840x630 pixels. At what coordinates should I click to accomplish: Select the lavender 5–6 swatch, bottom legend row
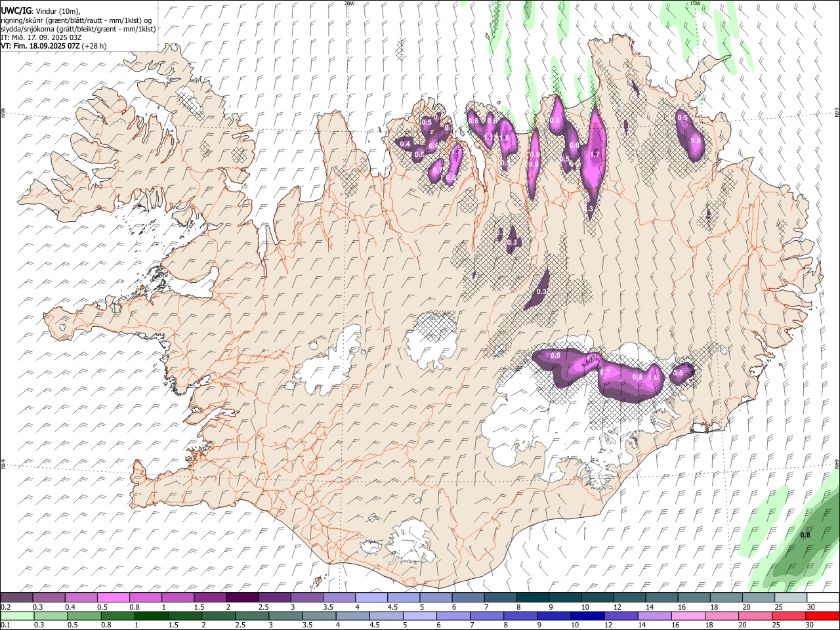pyautogui.click(x=420, y=616)
